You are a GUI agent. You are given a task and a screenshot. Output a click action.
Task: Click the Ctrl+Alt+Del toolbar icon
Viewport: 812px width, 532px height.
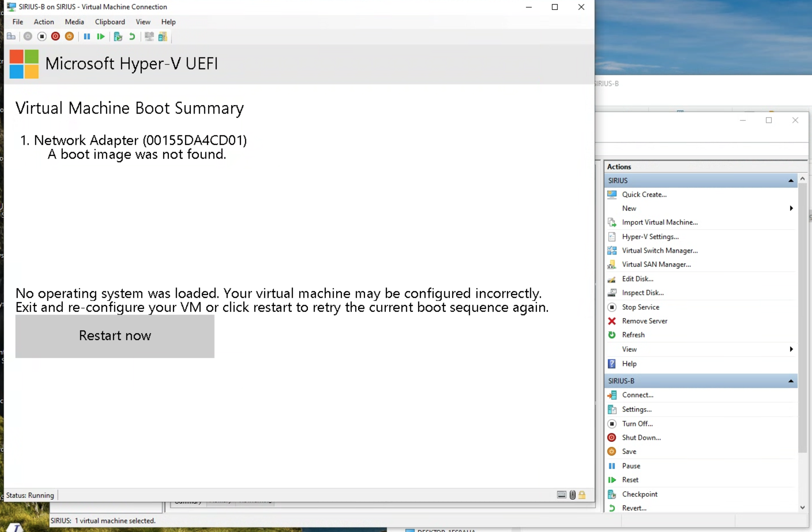point(11,36)
